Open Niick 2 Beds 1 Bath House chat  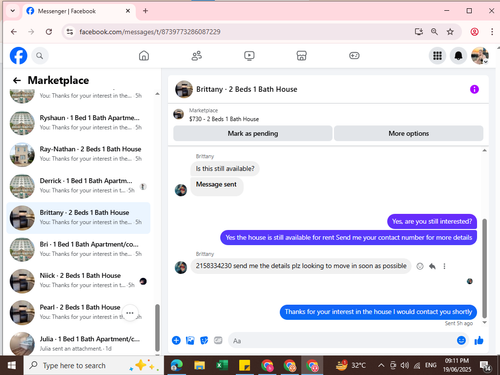78,280
